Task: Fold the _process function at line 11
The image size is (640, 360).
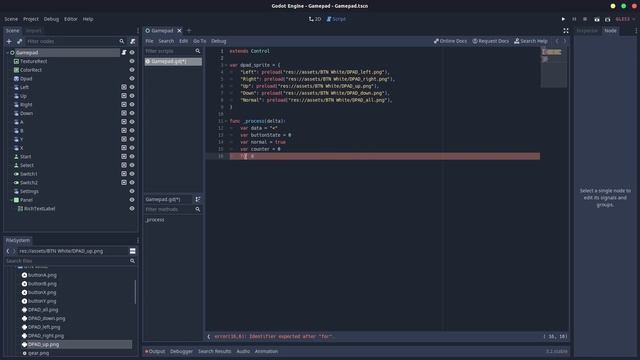Action: 226,121
